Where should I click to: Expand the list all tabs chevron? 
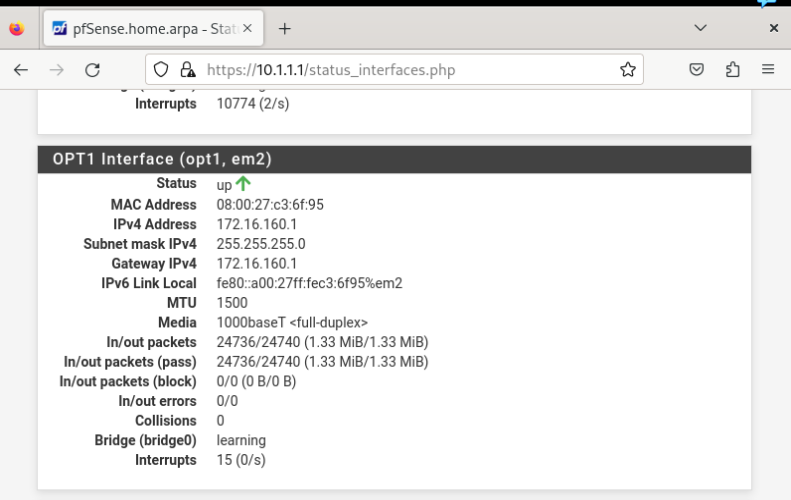[700, 28]
